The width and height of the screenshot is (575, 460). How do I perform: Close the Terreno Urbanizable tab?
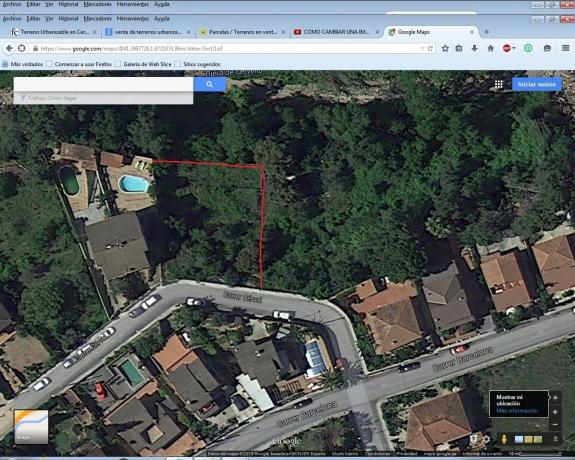pyautogui.click(x=95, y=32)
